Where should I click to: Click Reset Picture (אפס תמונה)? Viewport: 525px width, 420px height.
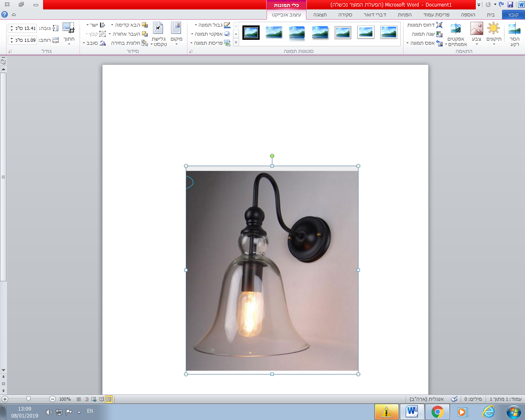click(425, 43)
